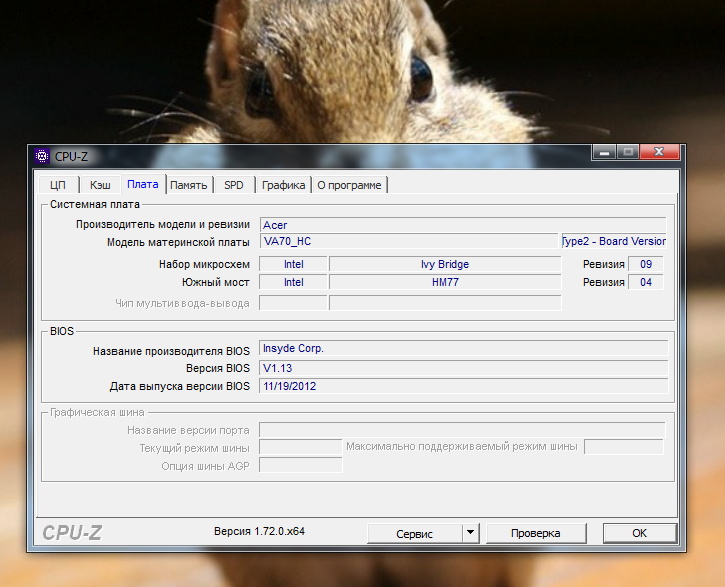Click the Южный мост label
The height and width of the screenshot is (587, 725).
[215, 282]
